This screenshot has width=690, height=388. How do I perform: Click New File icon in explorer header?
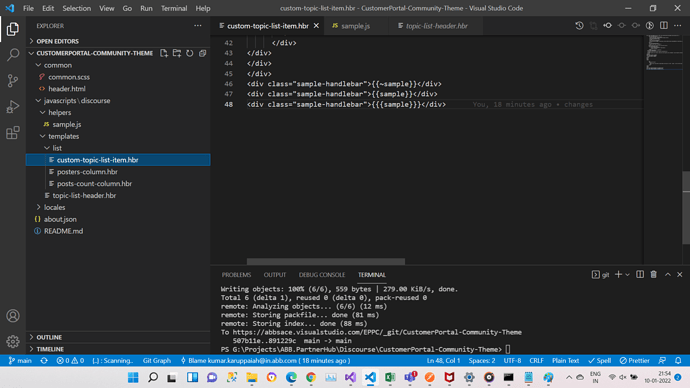click(164, 53)
